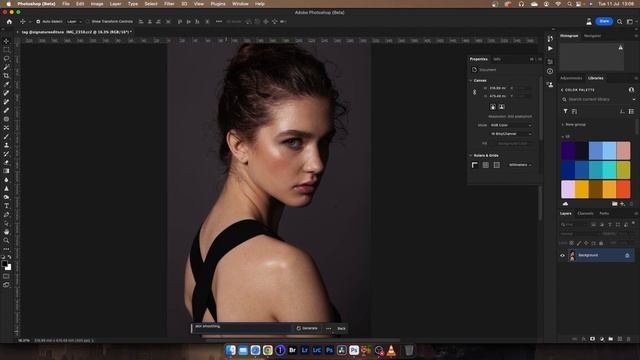Toggle grid icon in Rulers & Grids
The height and width of the screenshot is (360, 640).
point(486,165)
